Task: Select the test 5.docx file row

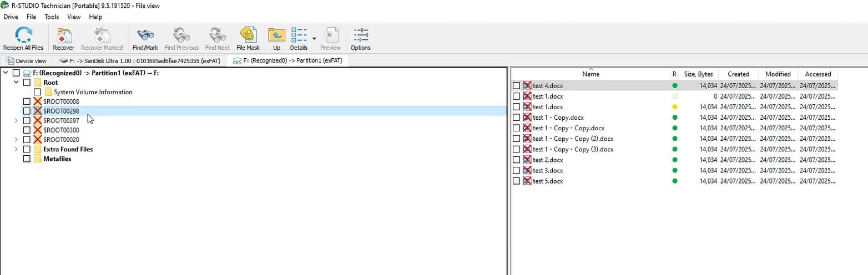Action: pyautogui.click(x=548, y=181)
